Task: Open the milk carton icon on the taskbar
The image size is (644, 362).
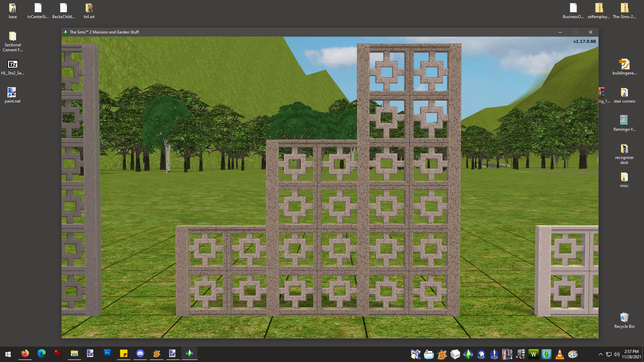Action: point(455,354)
